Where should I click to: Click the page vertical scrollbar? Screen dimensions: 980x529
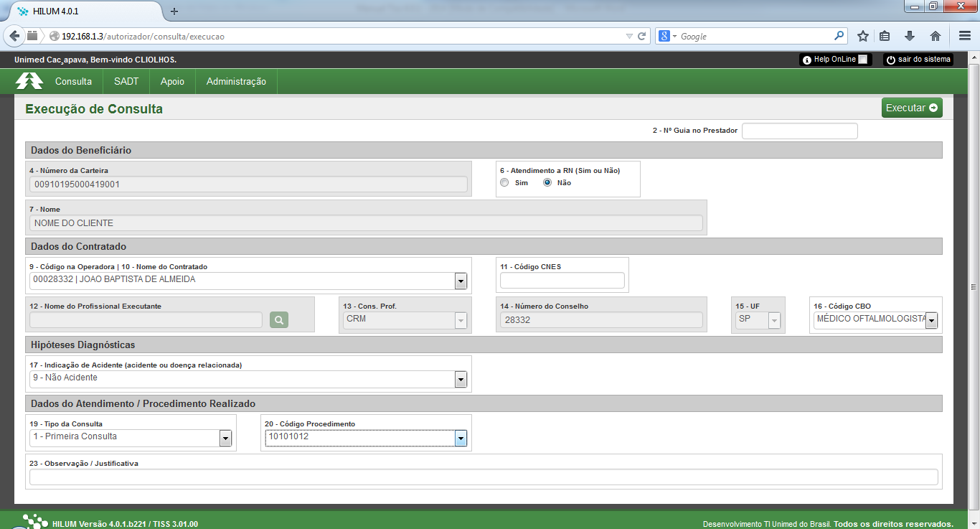[x=974, y=286]
